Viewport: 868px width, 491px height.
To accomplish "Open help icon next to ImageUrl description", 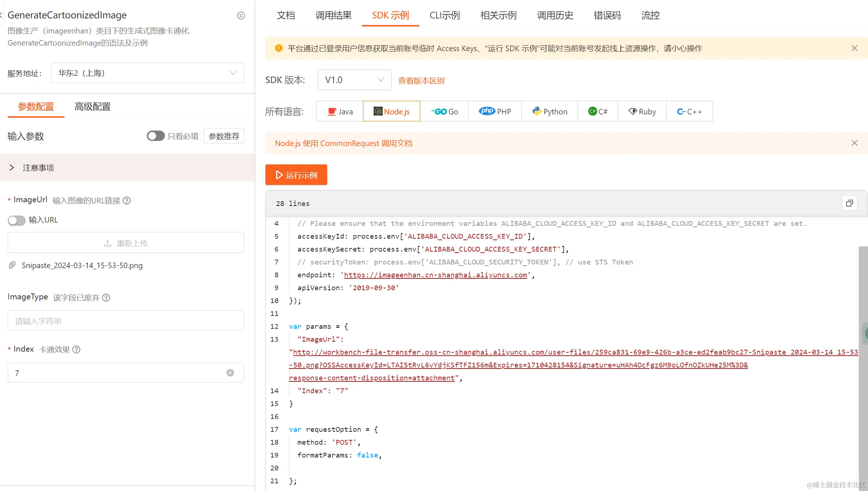I will pos(127,200).
